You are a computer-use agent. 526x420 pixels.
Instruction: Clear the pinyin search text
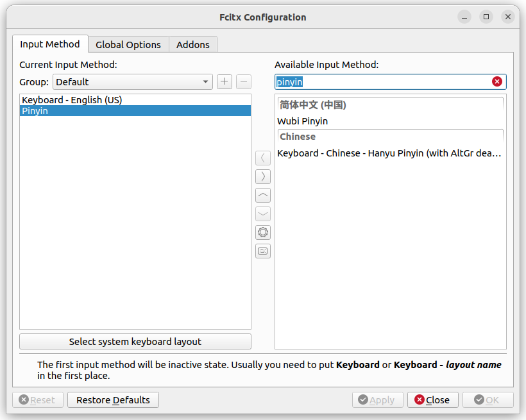[497, 81]
